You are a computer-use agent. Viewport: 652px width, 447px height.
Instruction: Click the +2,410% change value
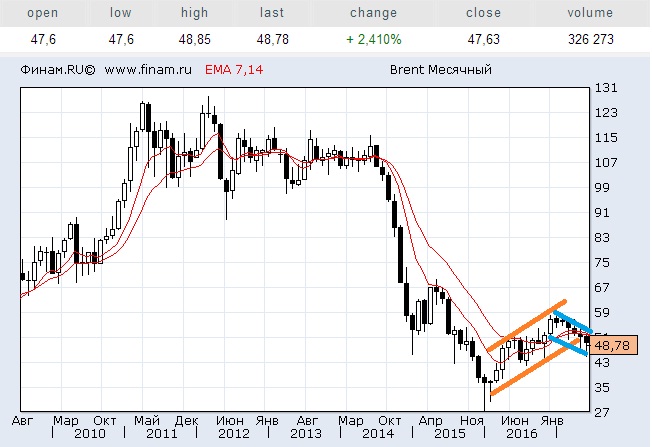tap(373, 40)
